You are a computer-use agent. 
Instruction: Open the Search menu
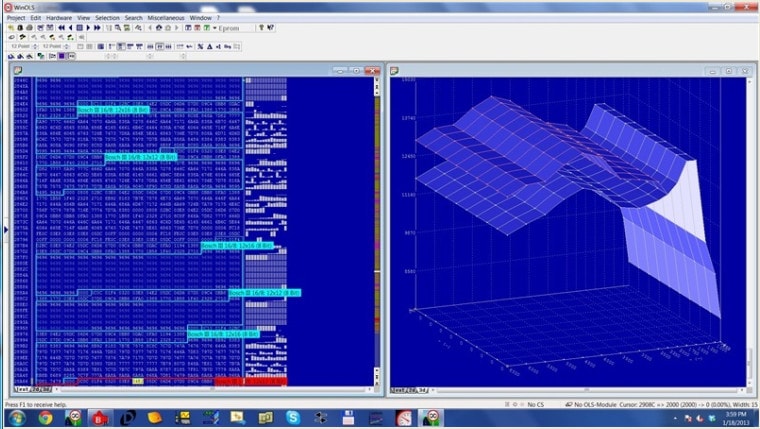(x=133, y=18)
